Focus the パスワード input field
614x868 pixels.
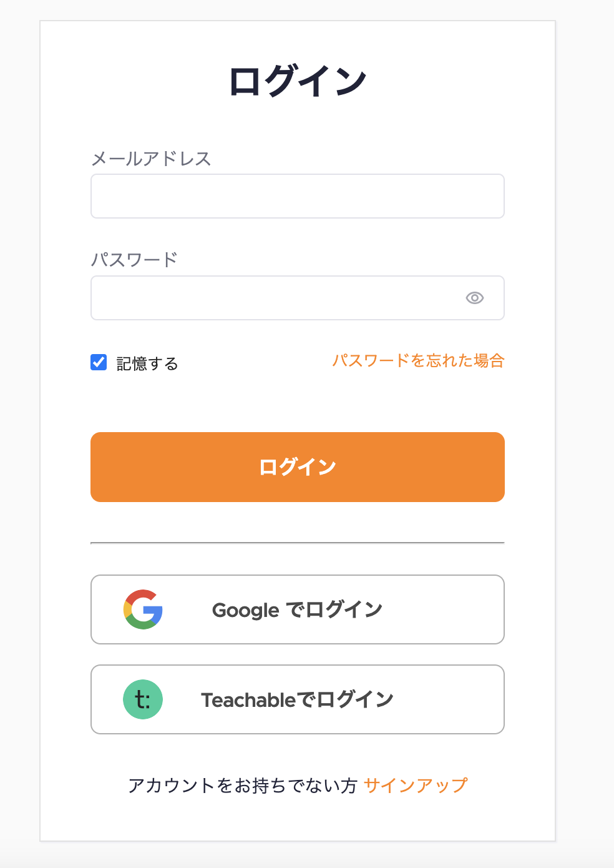pos(298,298)
